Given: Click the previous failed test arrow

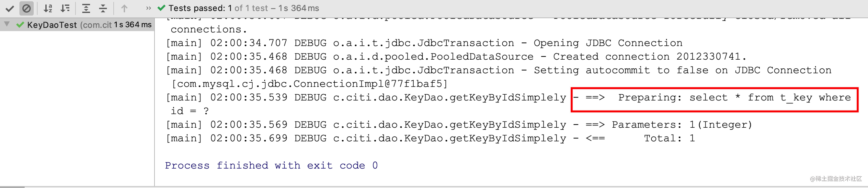Looking at the screenshot, I should 124,8.
